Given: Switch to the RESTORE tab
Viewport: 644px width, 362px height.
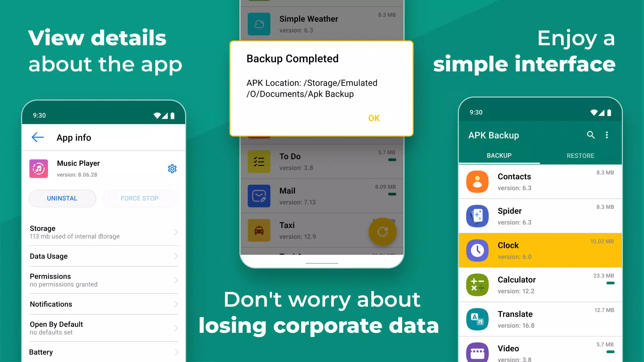Looking at the screenshot, I should tap(580, 155).
